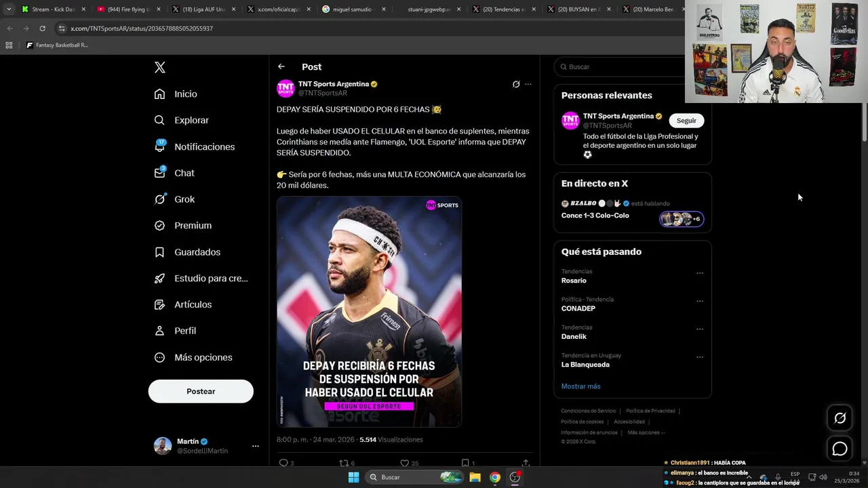This screenshot has height=488, width=868.
Task: Switch to the miguel samudio Google tab
Action: click(353, 9)
